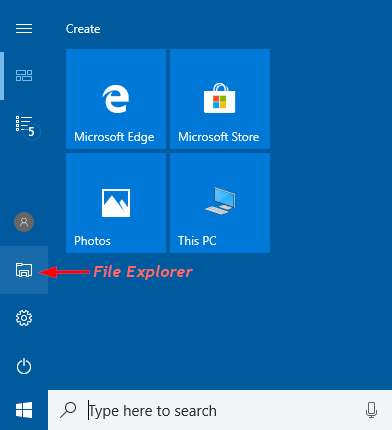The height and width of the screenshot is (430, 392).
Task: Show the All apps list view
Action: click(24, 124)
